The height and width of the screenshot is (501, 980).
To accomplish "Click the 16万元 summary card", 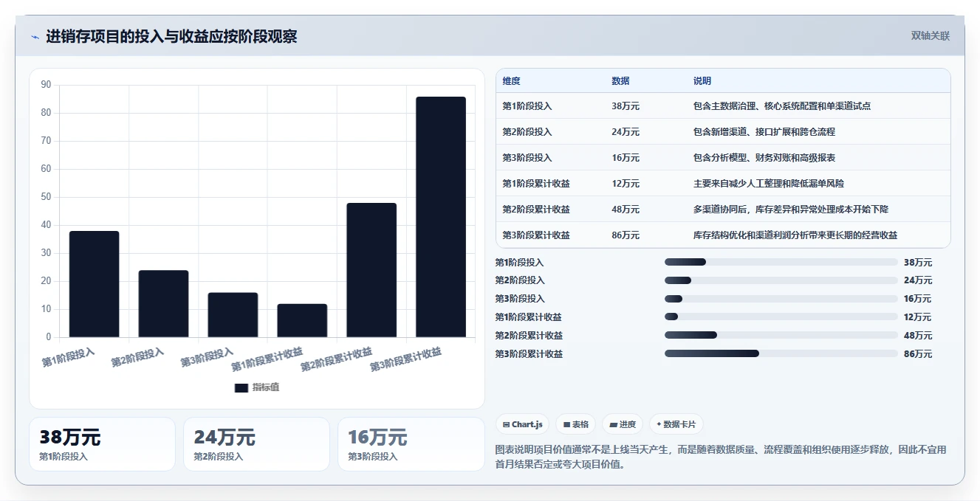I will [411, 444].
